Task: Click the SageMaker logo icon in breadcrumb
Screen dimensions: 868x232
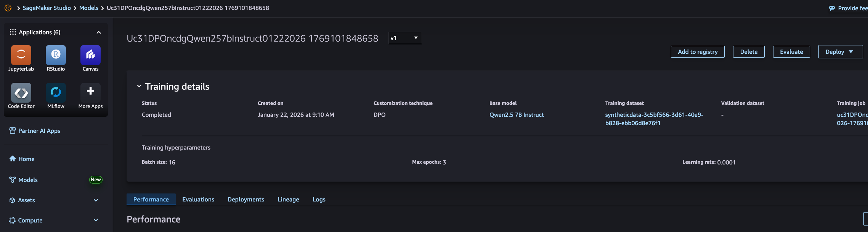Action: pyautogui.click(x=8, y=8)
